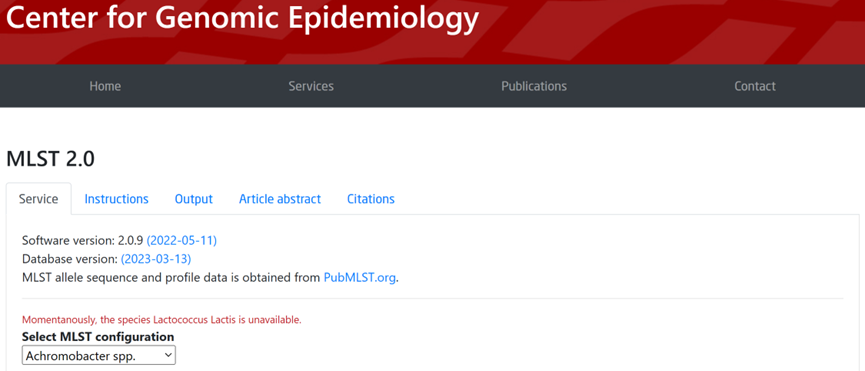This screenshot has height=371, width=865.
Task: Switch to the Instructions tab
Action: [x=116, y=199]
